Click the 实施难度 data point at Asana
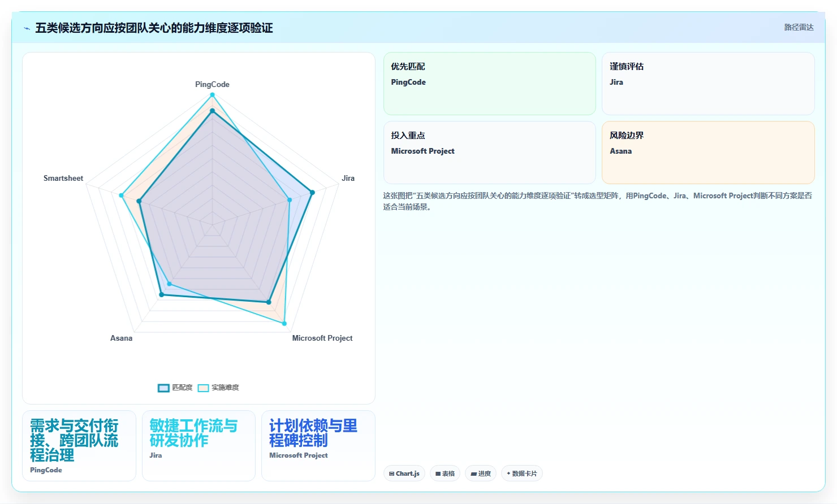The width and height of the screenshot is (837, 504). [169, 284]
